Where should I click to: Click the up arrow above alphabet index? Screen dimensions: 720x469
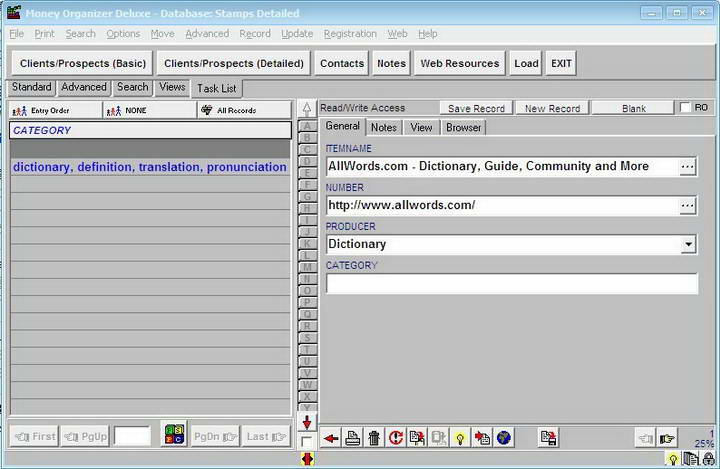click(307, 109)
